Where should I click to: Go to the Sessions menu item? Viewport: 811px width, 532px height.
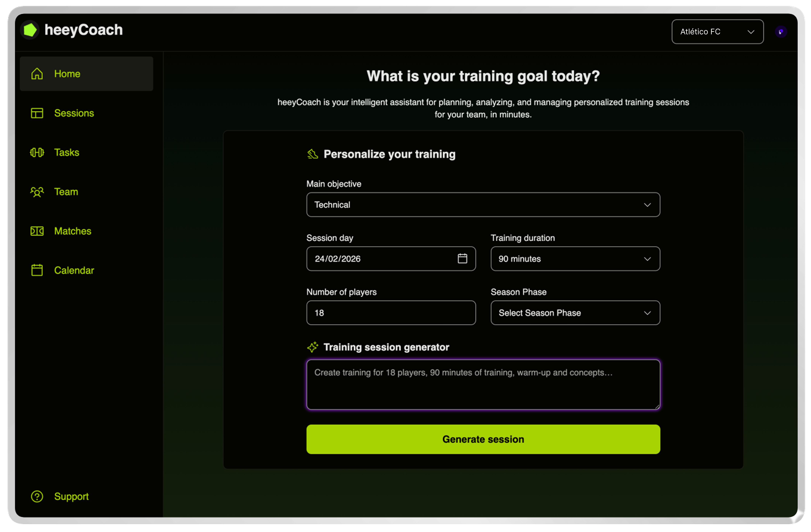(x=74, y=113)
